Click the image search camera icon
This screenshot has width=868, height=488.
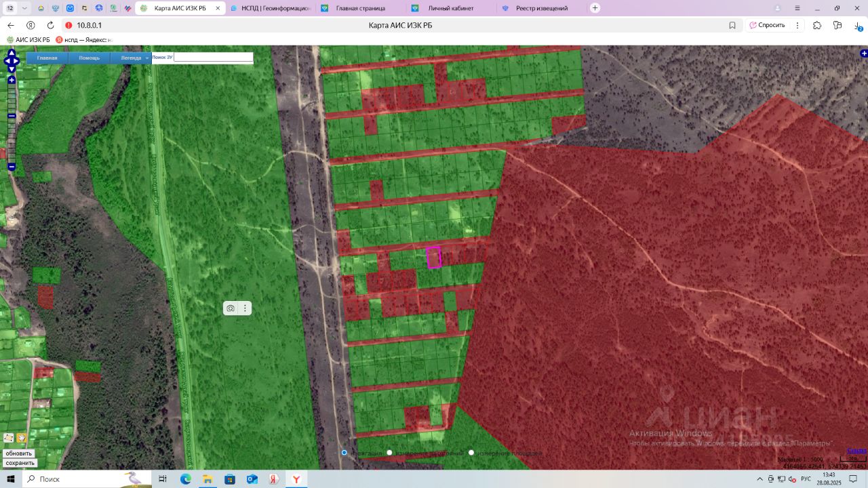pyautogui.click(x=231, y=308)
